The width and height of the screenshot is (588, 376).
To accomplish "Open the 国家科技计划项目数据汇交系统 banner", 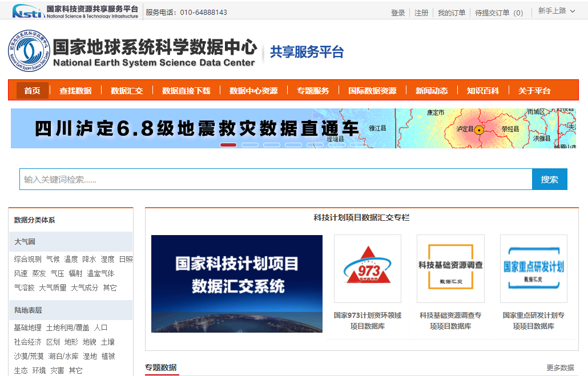I will 237,284.
